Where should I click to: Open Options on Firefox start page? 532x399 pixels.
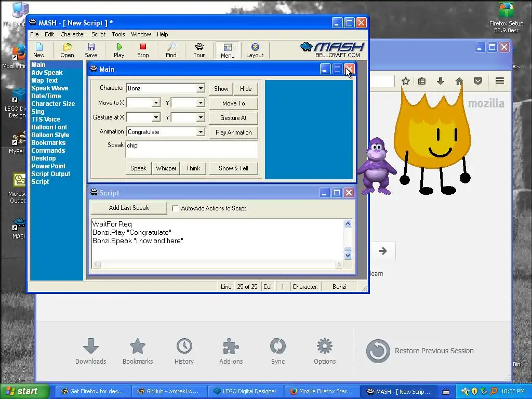click(325, 352)
